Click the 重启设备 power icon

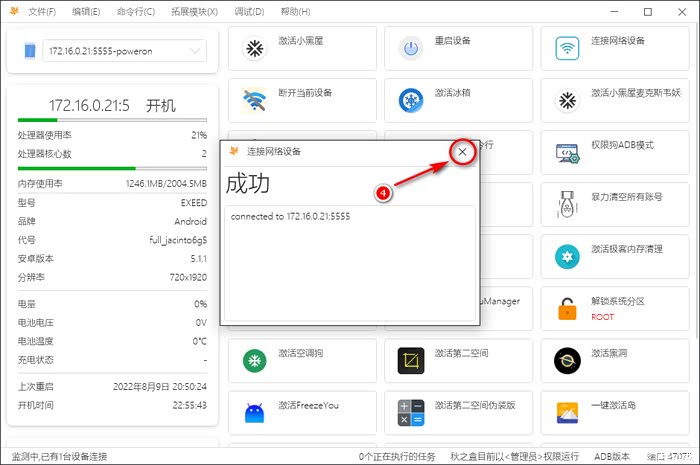pyautogui.click(x=411, y=47)
